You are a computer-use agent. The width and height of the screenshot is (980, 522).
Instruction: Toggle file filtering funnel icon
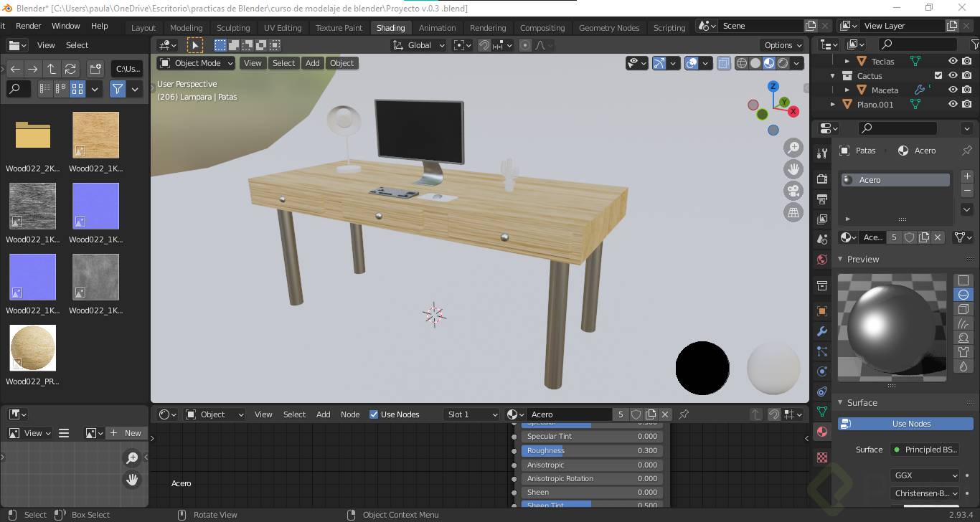[118, 89]
